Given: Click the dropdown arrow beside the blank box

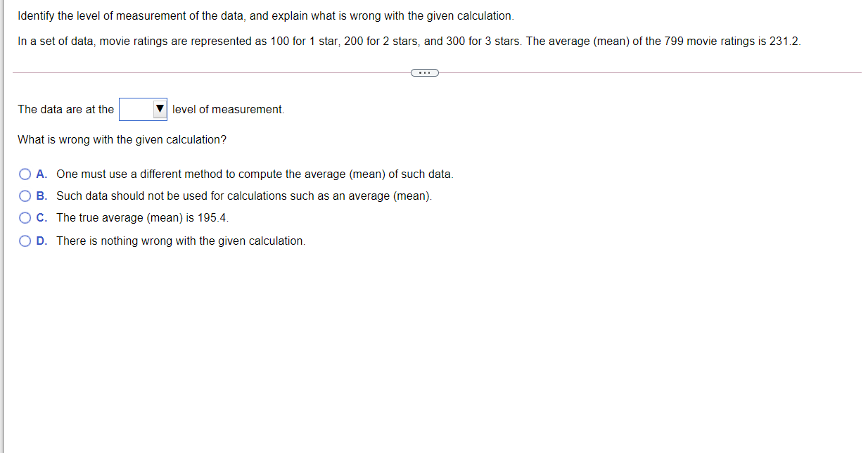Looking at the screenshot, I should [x=160, y=109].
